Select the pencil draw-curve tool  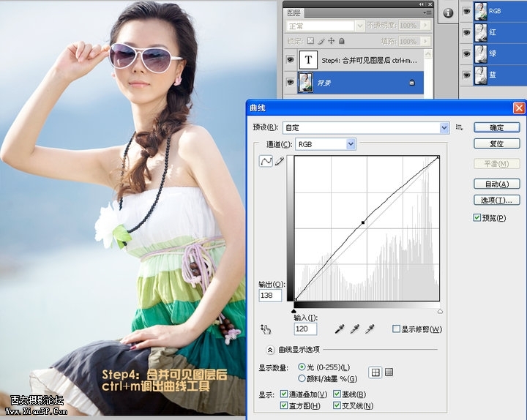pyautogui.click(x=280, y=161)
